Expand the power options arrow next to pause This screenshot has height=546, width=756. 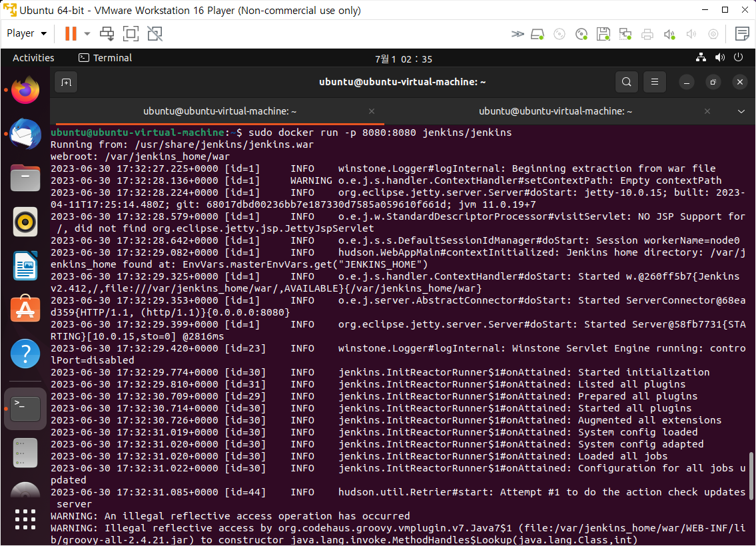[x=87, y=33]
